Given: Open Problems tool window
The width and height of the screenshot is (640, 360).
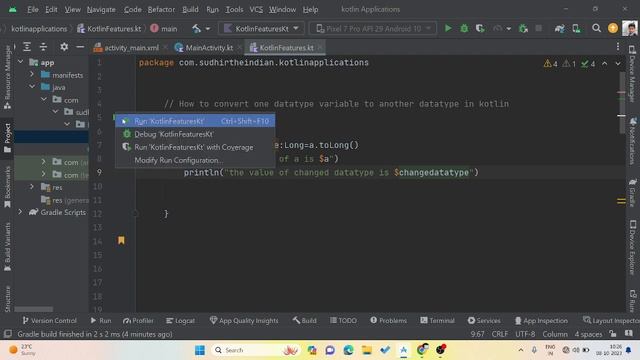Looking at the screenshot, I should point(388,320).
